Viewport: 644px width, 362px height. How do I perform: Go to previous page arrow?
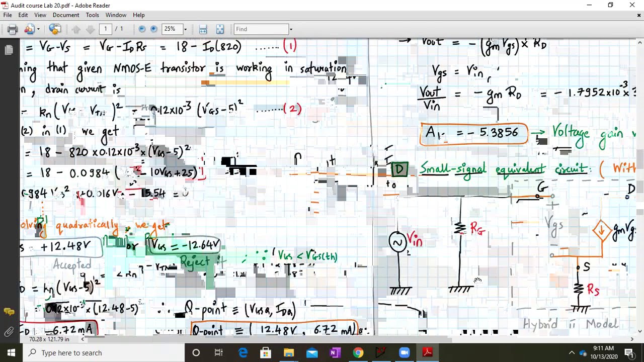76,29
